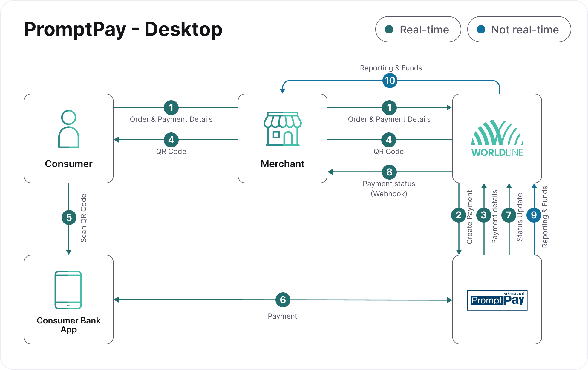
Task: Click the Not real-time legend label
Action: click(x=525, y=30)
